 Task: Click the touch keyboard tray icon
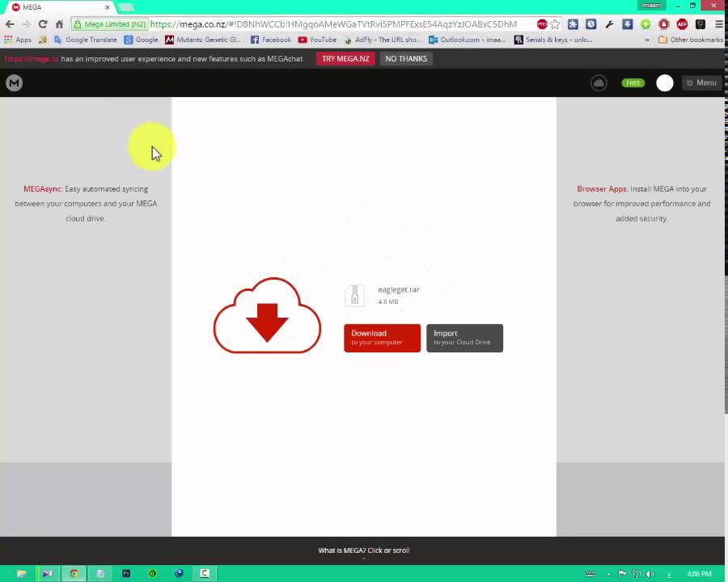point(590,574)
